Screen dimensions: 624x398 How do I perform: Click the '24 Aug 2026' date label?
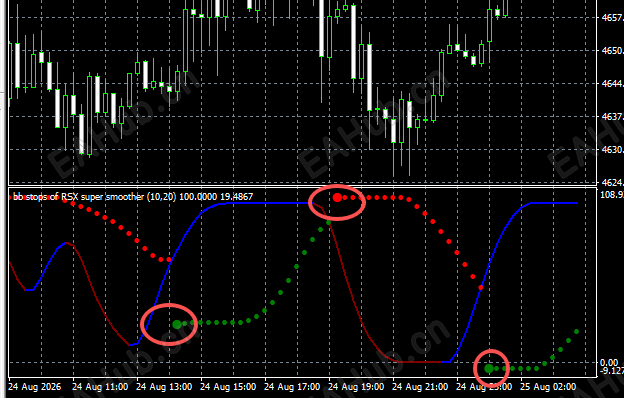coord(35,387)
